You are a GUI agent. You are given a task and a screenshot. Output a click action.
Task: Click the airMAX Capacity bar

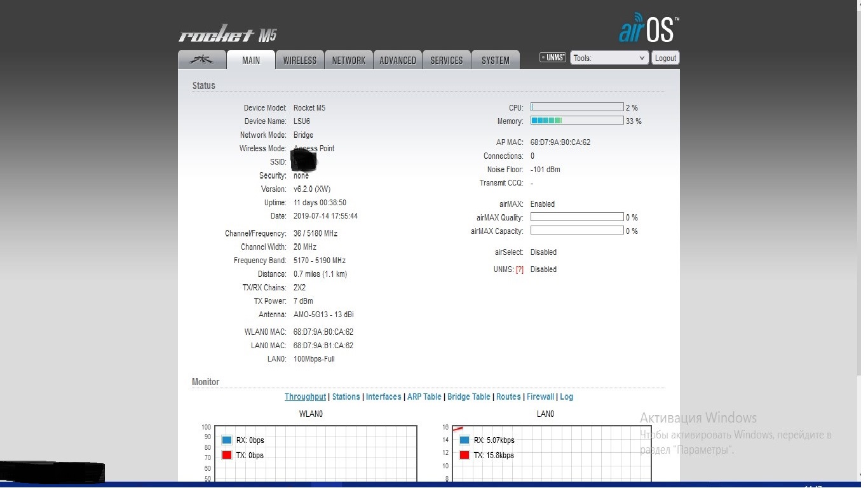pos(577,231)
